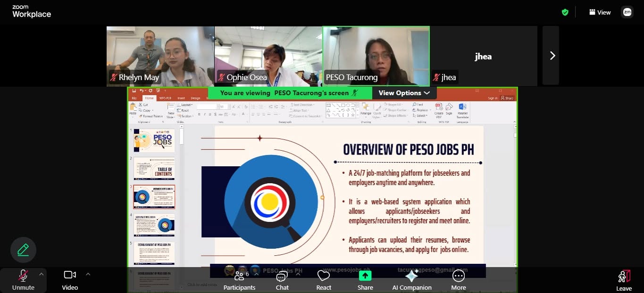Expand audio options caret beside Unmute
This screenshot has height=293, width=644.
point(42,274)
